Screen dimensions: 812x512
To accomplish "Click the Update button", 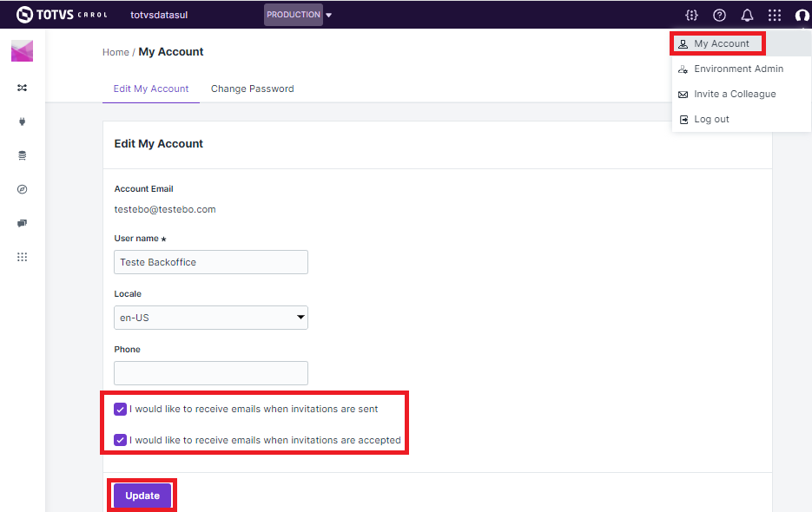I will click(142, 496).
